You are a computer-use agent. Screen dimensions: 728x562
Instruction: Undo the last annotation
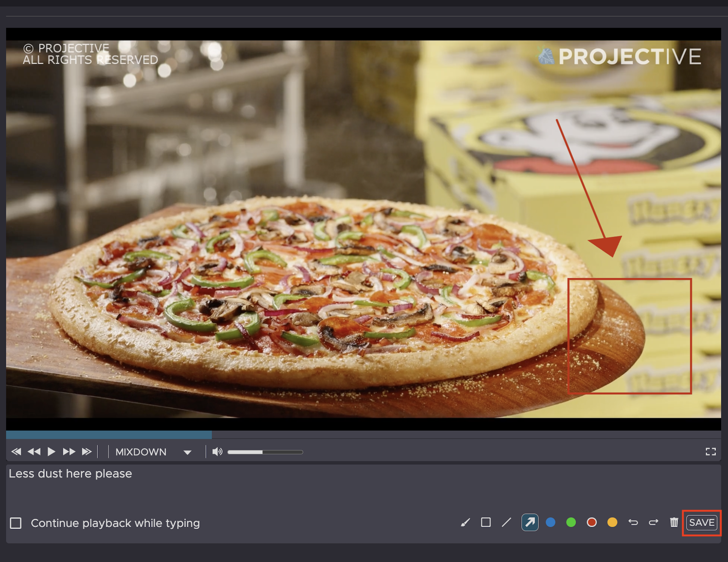pyautogui.click(x=633, y=523)
